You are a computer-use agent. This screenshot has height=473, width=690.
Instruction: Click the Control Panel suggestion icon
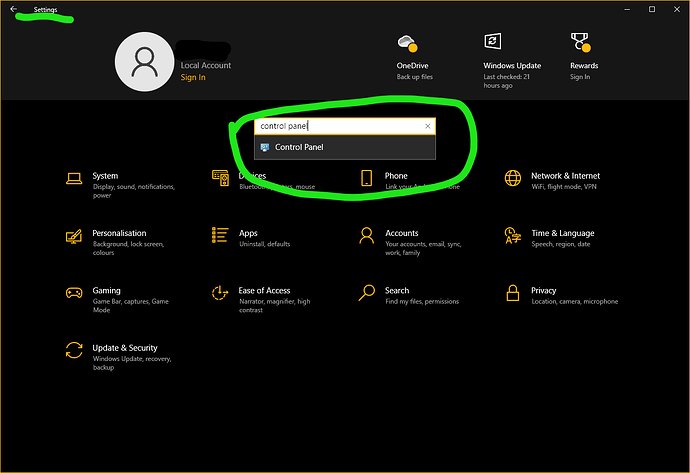(264, 147)
